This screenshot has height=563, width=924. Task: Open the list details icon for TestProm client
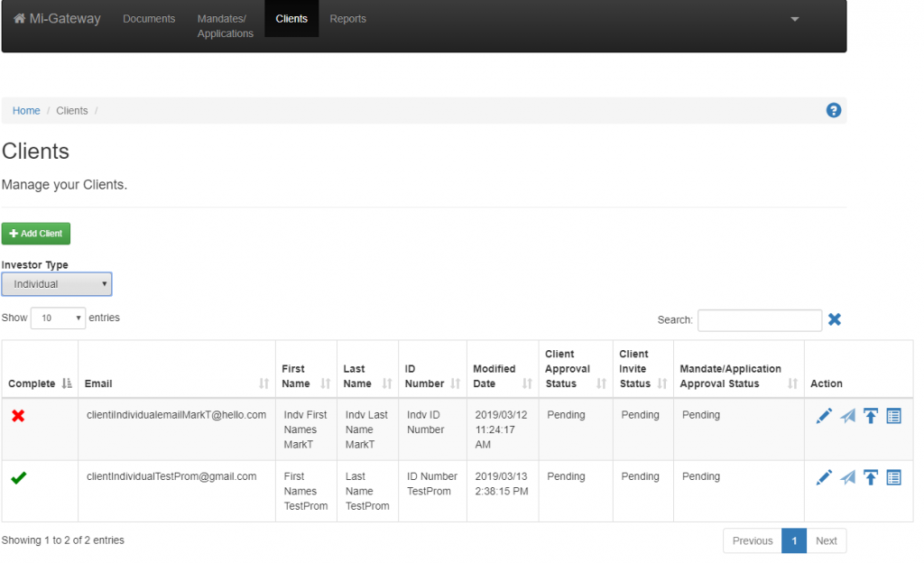coord(893,477)
